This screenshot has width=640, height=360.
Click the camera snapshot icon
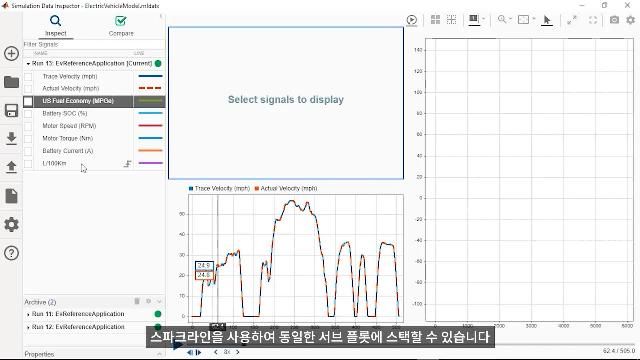click(614, 20)
